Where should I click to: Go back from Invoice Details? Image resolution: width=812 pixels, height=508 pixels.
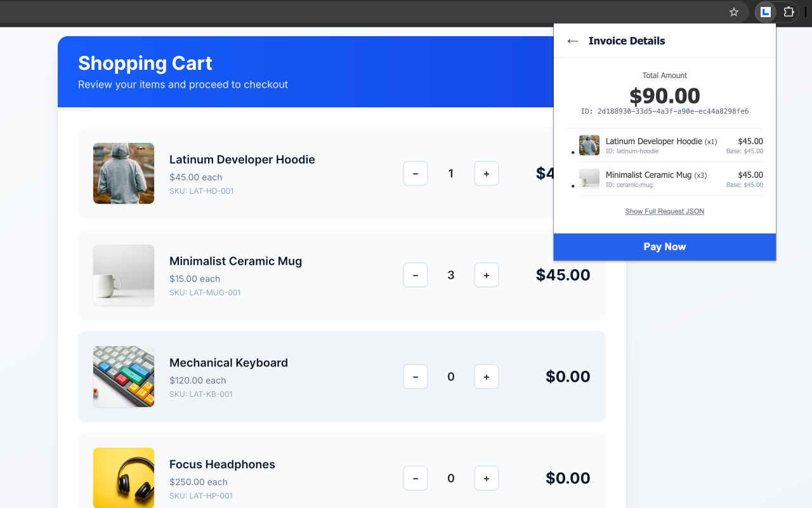[x=572, y=41]
